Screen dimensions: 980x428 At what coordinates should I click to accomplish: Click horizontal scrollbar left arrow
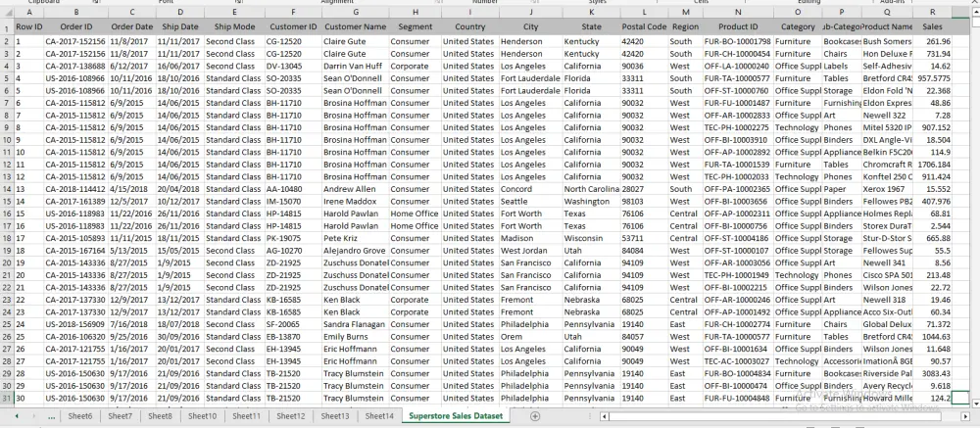tap(604, 416)
